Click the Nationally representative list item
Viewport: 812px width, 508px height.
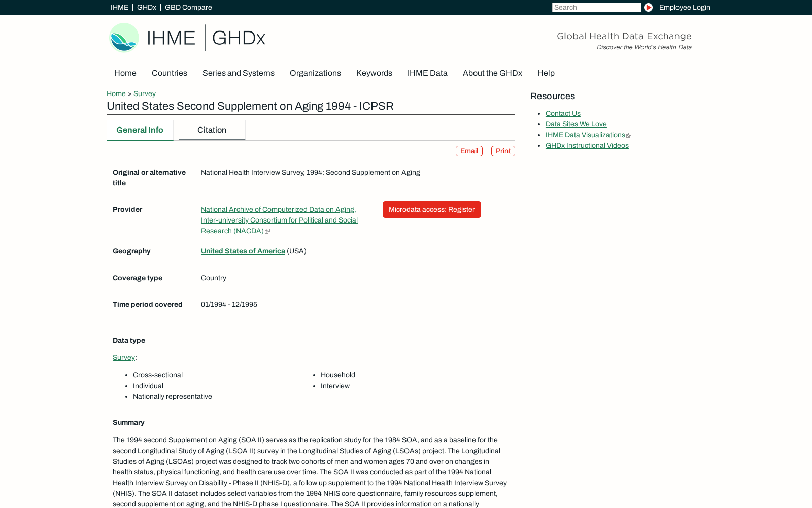(x=173, y=396)
